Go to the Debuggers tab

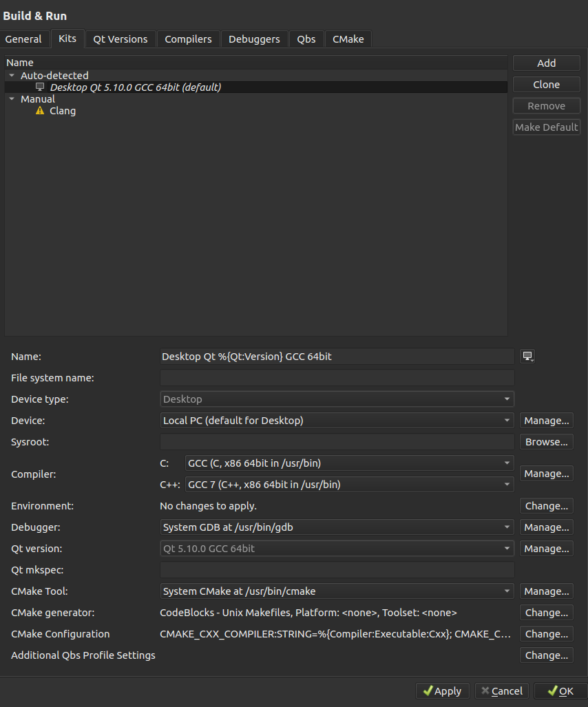[x=254, y=39]
